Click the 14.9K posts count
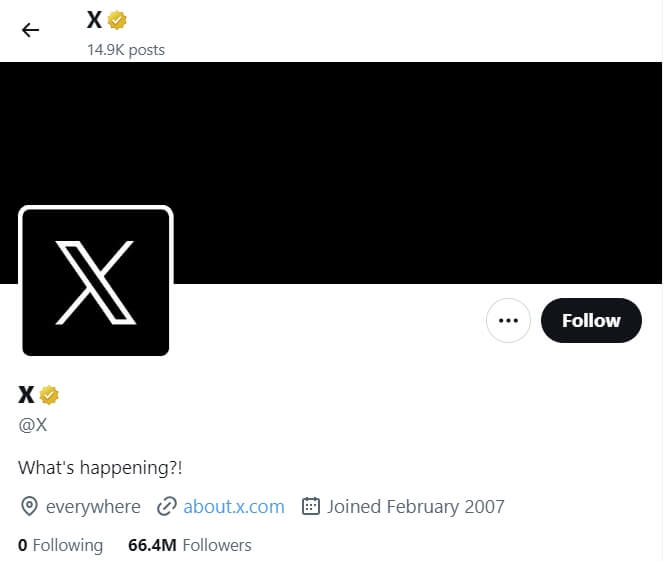The height and width of the screenshot is (561, 665). tap(126, 49)
